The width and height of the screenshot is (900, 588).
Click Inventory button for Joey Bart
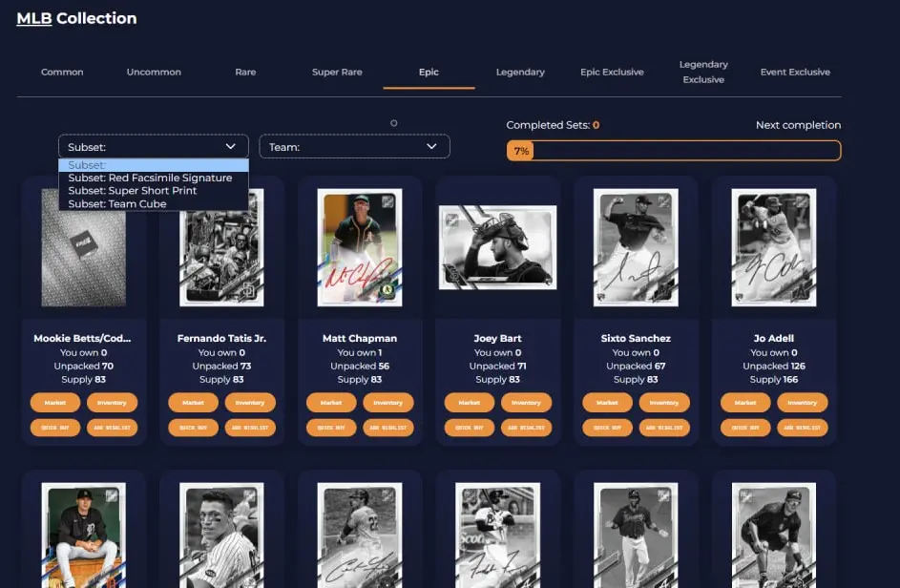tap(526, 403)
